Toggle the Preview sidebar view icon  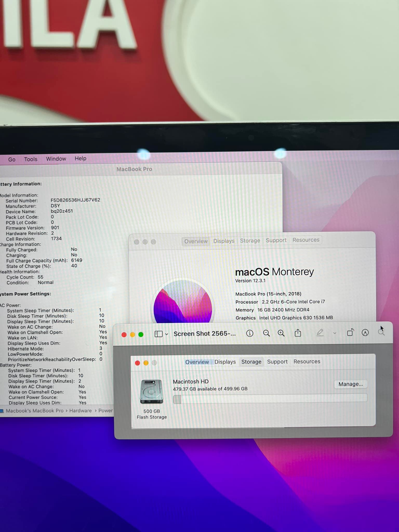tap(158, 334)
